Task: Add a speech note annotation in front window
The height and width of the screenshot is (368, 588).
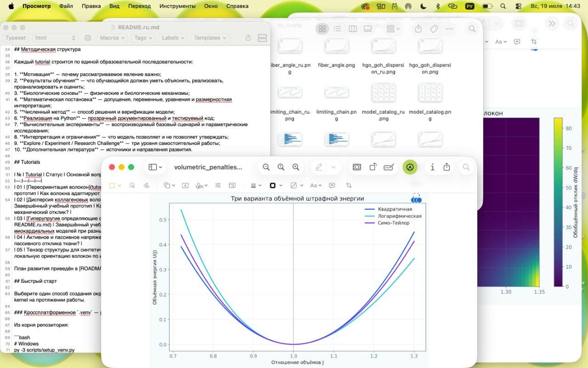Action: 332,185
